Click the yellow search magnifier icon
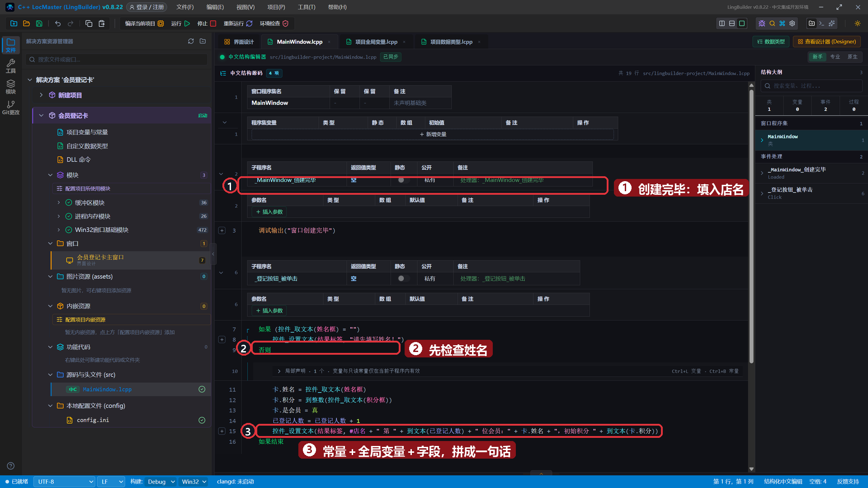868x488 pixels. point(772,23)
